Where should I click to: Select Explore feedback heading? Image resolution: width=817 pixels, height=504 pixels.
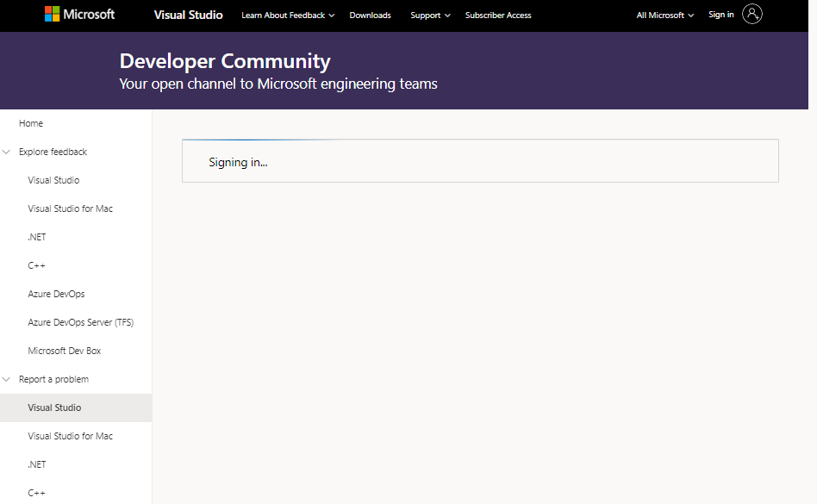pyautogui.click(x=53, y=152)
